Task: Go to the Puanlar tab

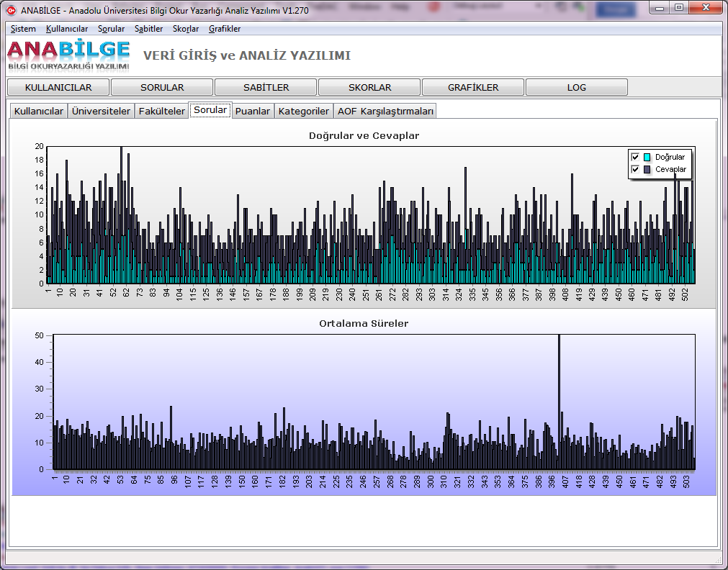Action: pyautogui.click(x=253, y=111)
